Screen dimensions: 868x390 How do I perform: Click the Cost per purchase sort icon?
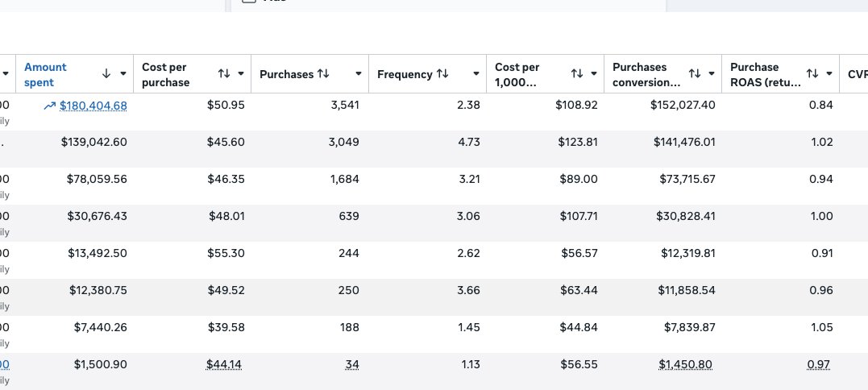click(x=225, y=73)
